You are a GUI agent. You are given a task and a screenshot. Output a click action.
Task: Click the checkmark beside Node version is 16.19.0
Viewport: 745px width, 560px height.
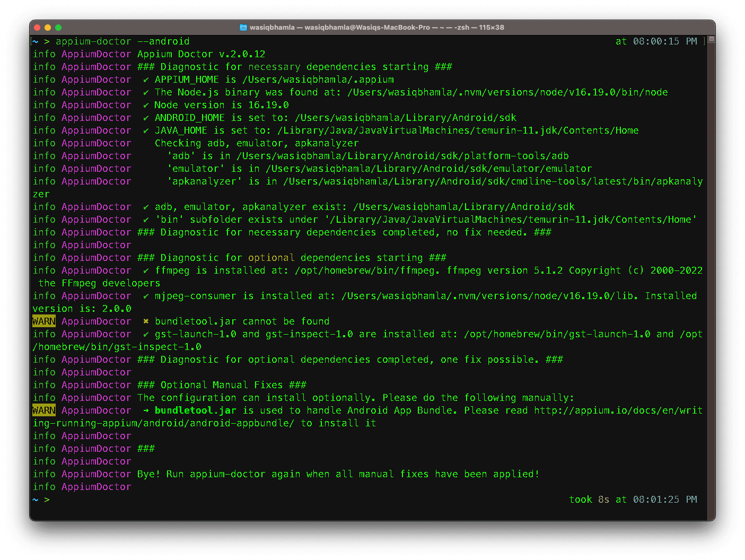(145, 104)
